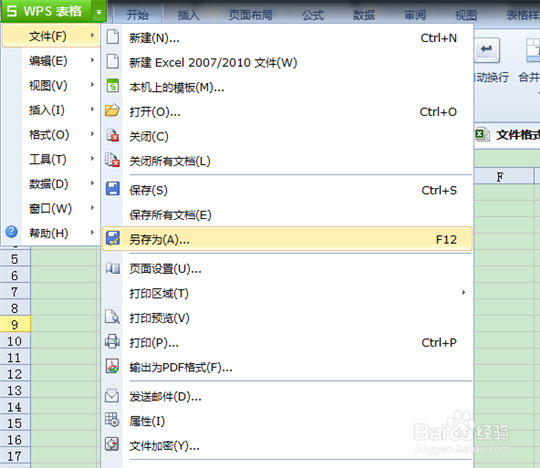The width and height of the screenshot is (540, 468).
Task: Open the 帮助(H) menu entry
Action: (51, 233)
